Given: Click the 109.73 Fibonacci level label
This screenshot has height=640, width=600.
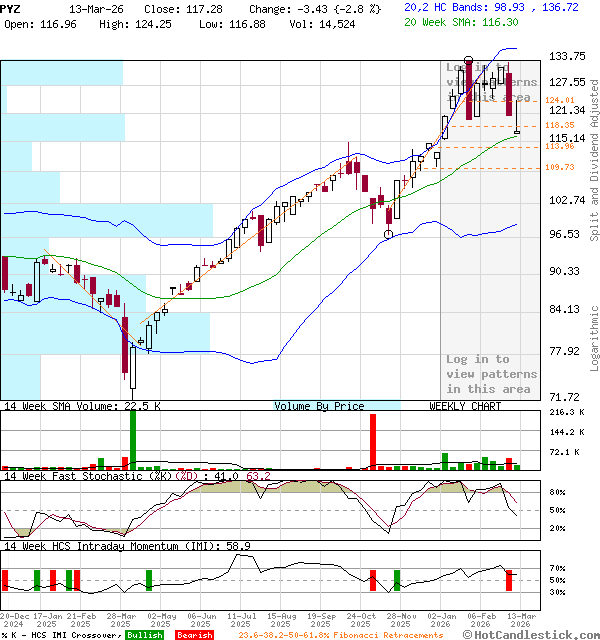Looking at the screenshot, I should pos(559,168).
